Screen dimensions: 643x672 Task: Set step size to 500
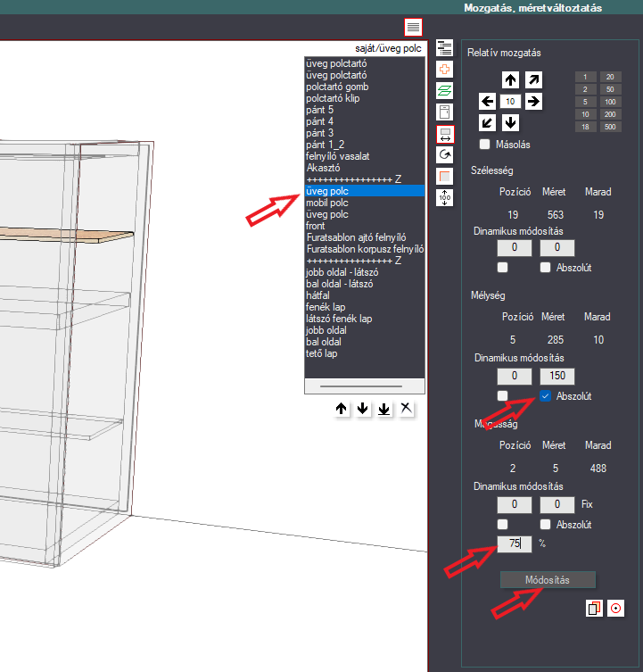tap(610, 127)
